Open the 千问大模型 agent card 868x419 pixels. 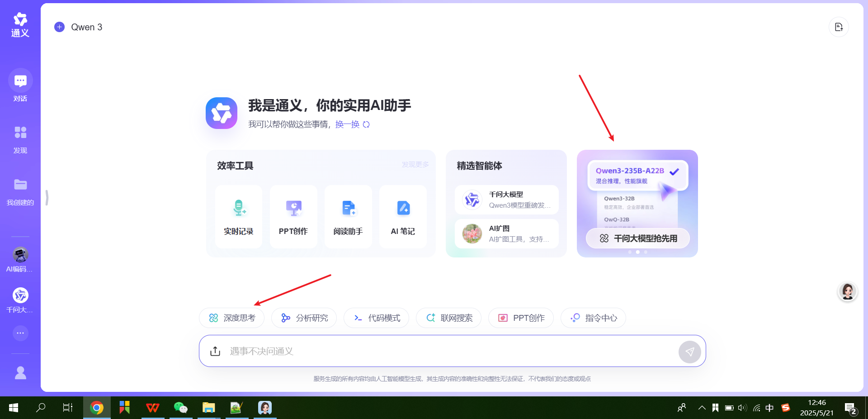click(x=507, y=200)
